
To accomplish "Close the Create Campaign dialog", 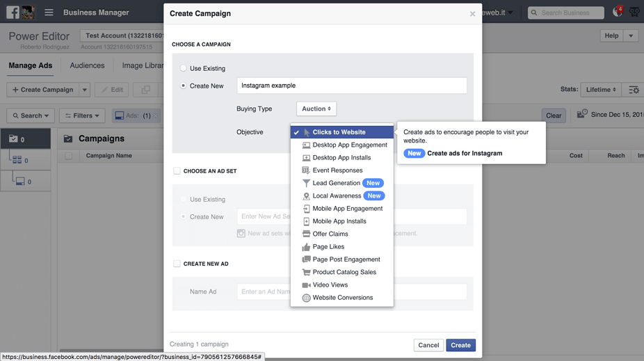I will pos(472,14).
